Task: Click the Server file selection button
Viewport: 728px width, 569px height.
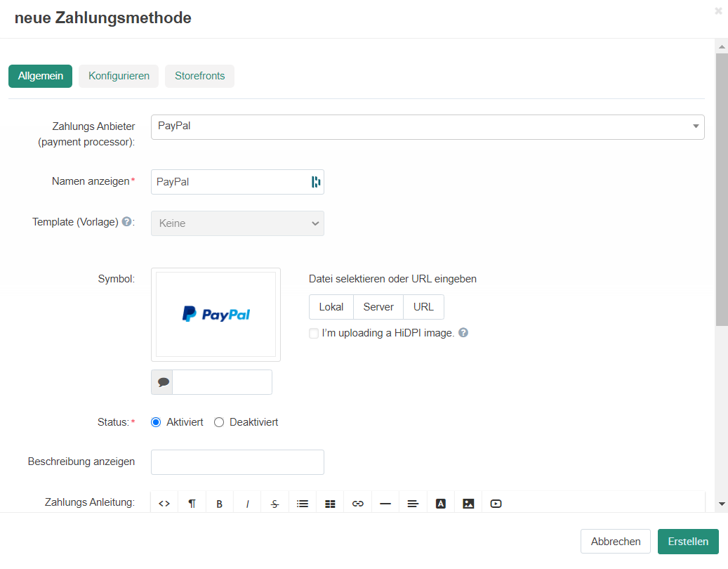Action: 378,307
